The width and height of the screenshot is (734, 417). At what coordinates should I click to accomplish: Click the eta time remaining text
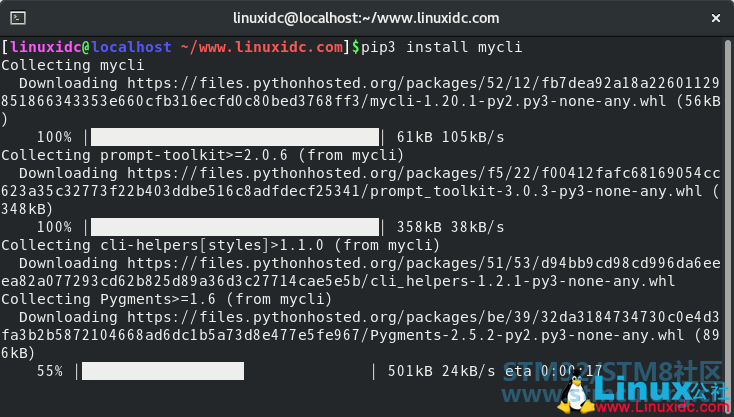554,372
